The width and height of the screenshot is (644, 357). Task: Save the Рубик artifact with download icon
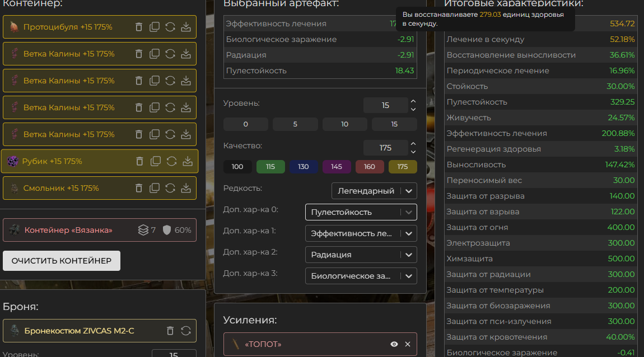coord(188,161)
